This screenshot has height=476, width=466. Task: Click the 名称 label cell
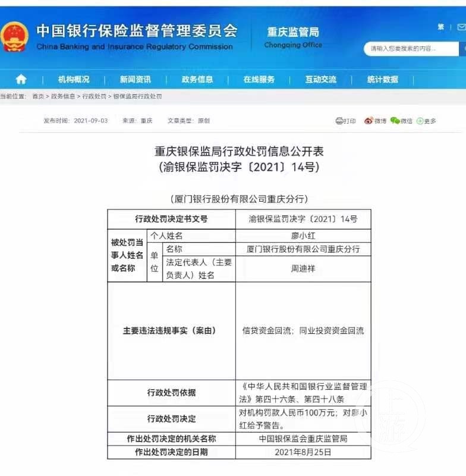199,249
